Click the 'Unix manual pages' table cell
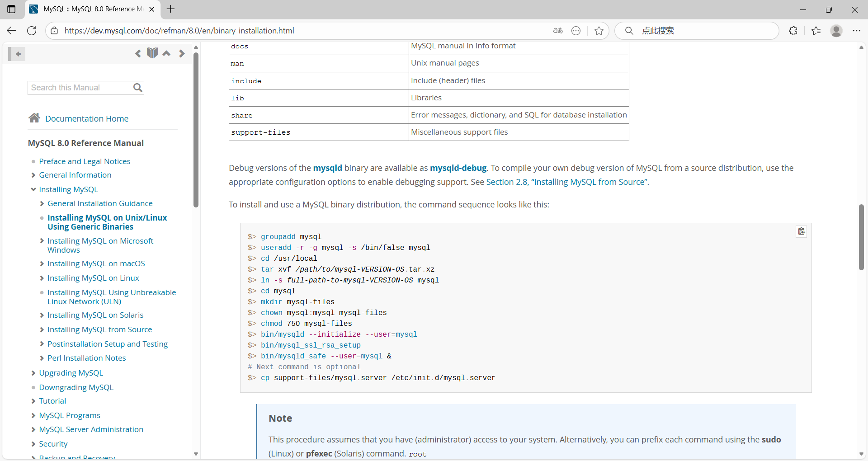The image size is (868, 461). pos(519,63)
